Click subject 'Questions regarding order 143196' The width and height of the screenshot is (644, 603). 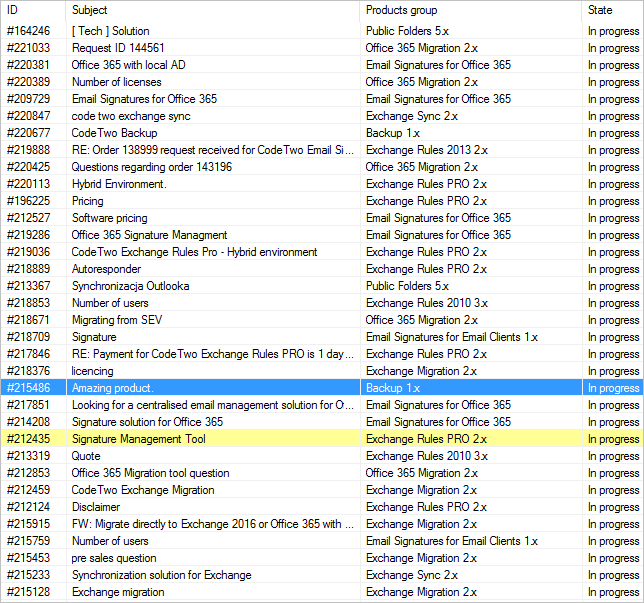click(x=152, y=167)
